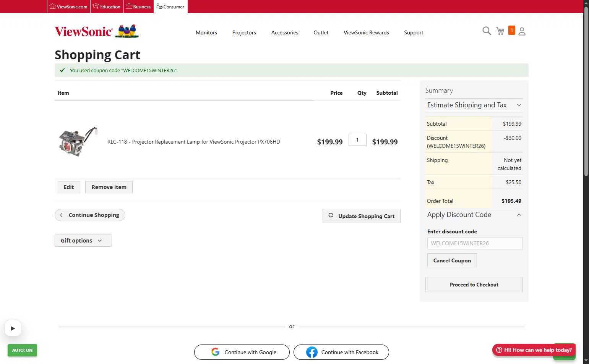Click the Facebook logo icon
This screenshot has height=364, width=589.
tap(312, 352)
